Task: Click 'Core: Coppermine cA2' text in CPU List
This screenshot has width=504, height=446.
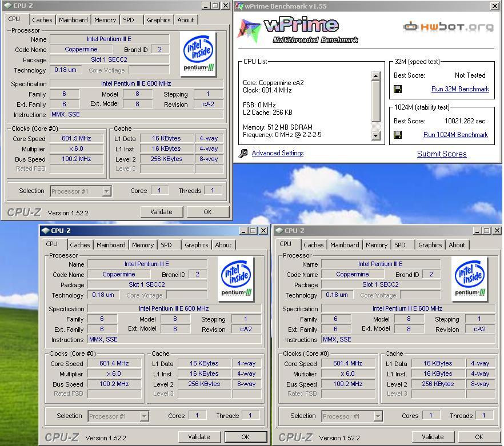Action: coord(273,83)
